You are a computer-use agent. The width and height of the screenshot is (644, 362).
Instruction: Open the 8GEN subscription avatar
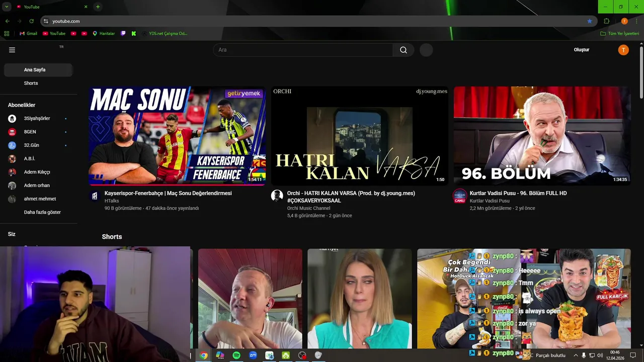12,132
